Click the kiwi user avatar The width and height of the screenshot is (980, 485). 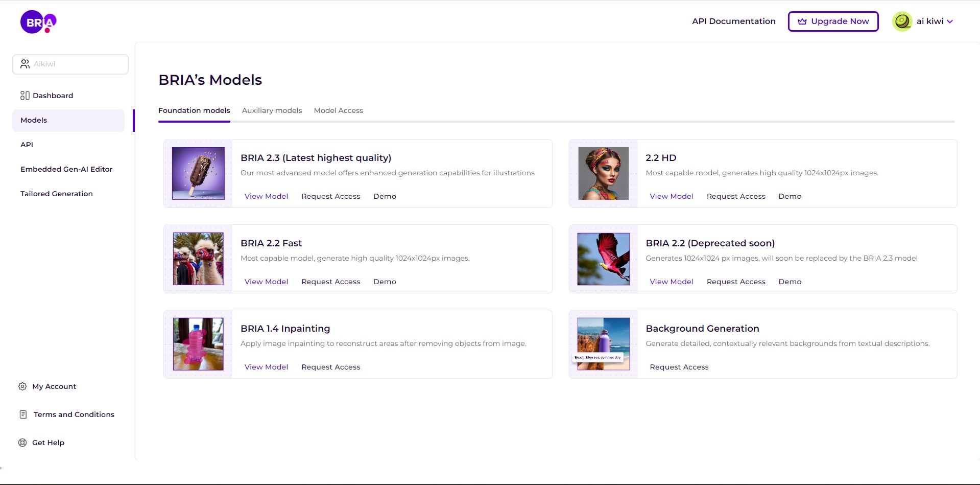[902, 21]
